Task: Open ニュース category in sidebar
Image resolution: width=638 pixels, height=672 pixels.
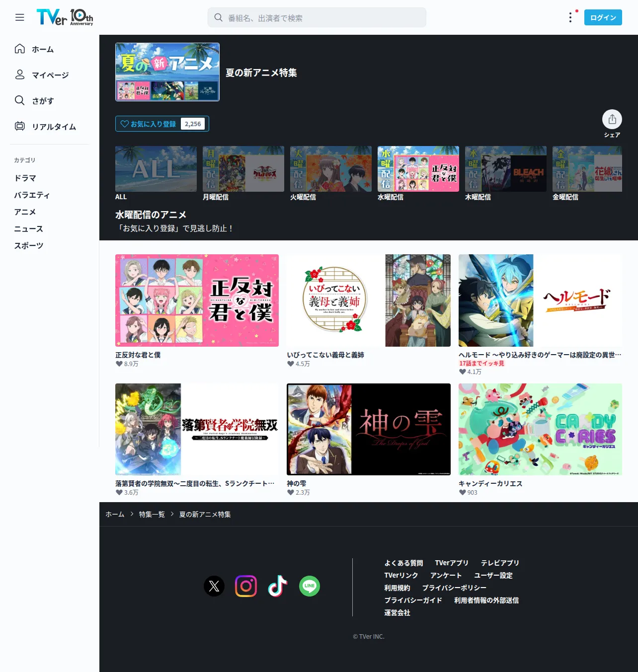Action: coord(29,228)
